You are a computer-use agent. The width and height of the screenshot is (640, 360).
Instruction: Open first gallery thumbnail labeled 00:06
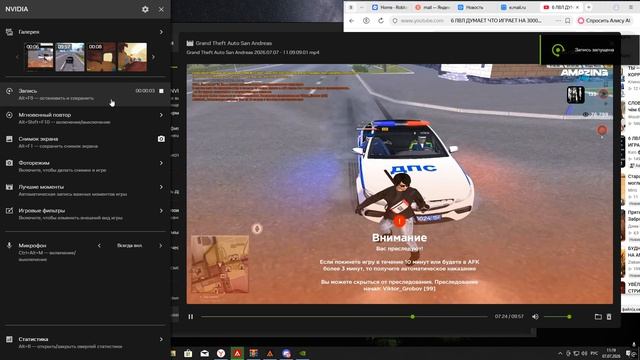pyautogui.click(x=40, y=57)
